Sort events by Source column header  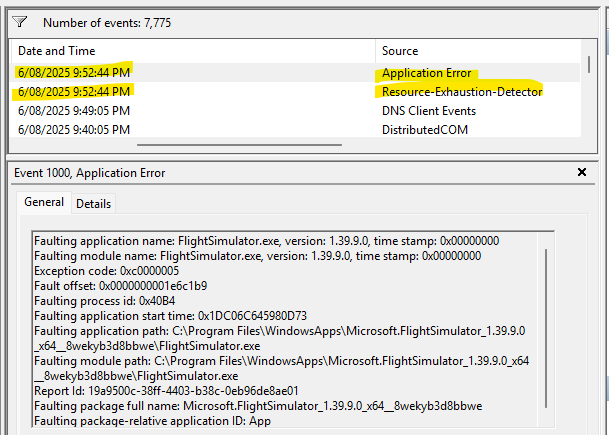(x=400, y=50)
